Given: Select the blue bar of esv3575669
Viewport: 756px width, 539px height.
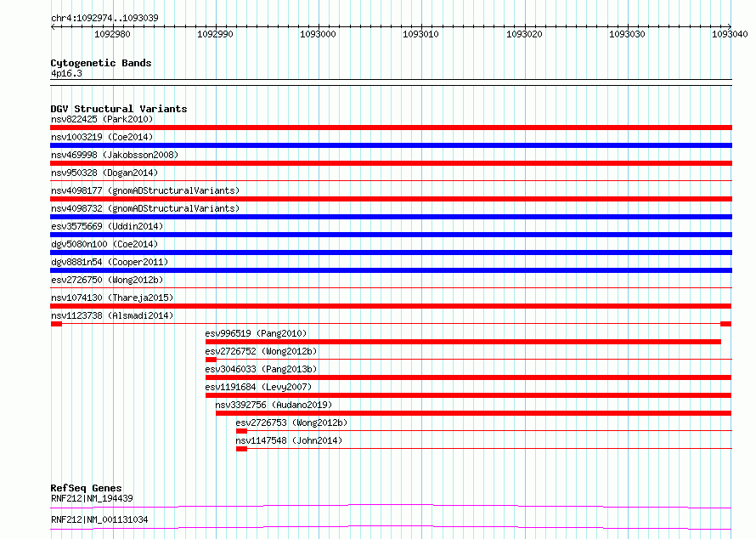Looking at the screenshot, I should [391, 235].
